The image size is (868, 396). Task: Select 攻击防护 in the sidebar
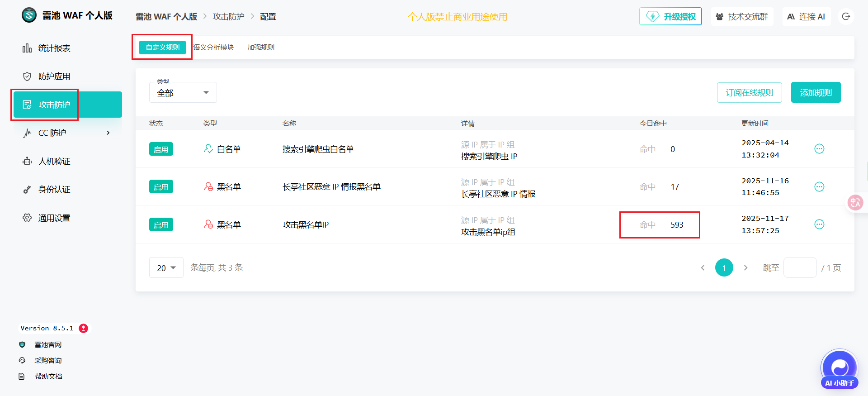point(68,105)
